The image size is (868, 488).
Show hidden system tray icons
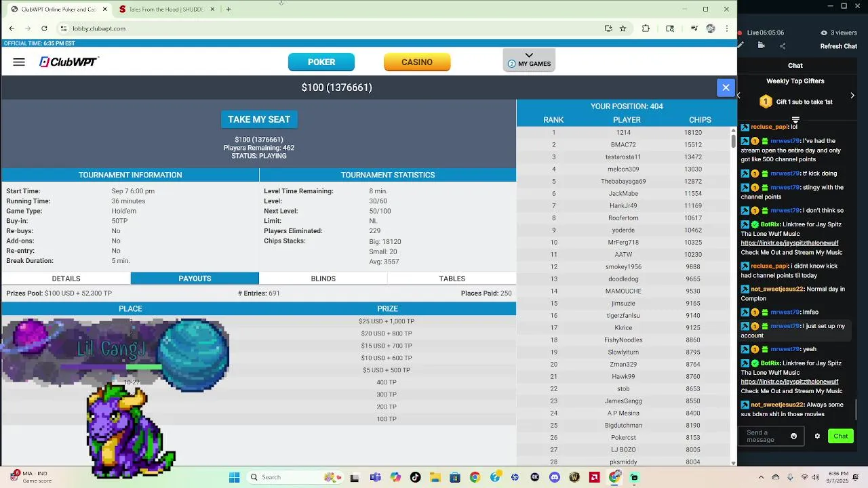pos(761,477)
